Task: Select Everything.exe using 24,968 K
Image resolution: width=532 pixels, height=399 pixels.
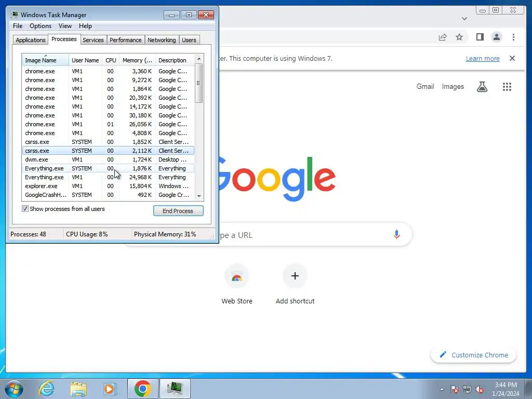Action: [108, 177]
